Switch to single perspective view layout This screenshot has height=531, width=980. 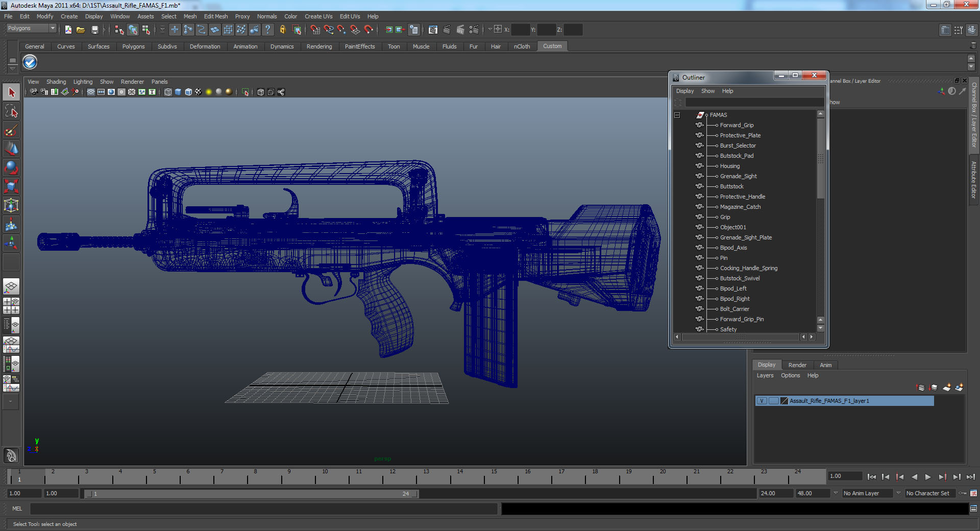(x=11, y=286)
